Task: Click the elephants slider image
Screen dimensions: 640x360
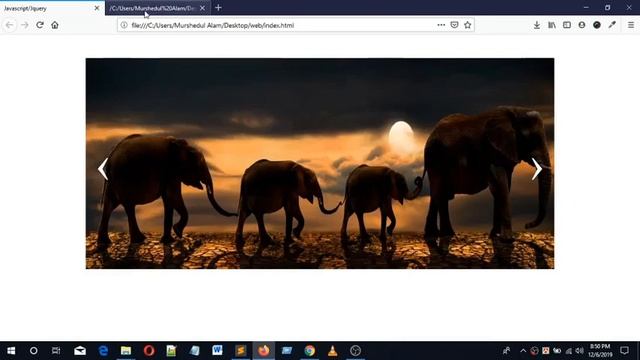Action: [x=320, y=163]
